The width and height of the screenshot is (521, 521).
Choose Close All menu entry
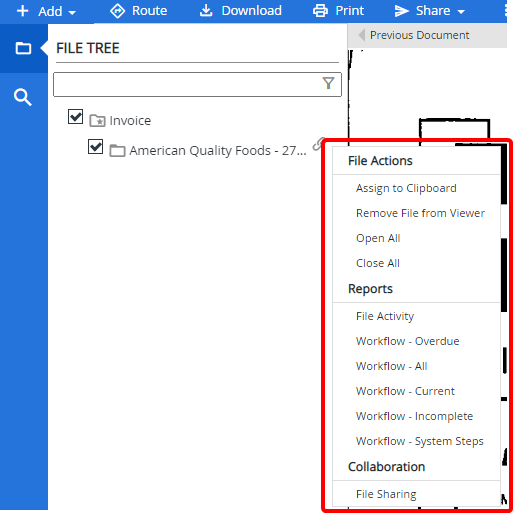[x=378, y=263]
